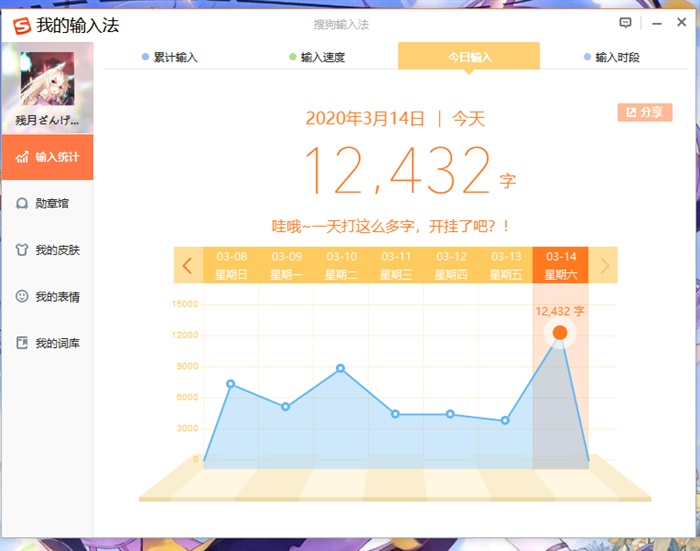Click the orange 03-14 data point on chart
The width and height of the screenshot is (700, 551).
point(560,332)
